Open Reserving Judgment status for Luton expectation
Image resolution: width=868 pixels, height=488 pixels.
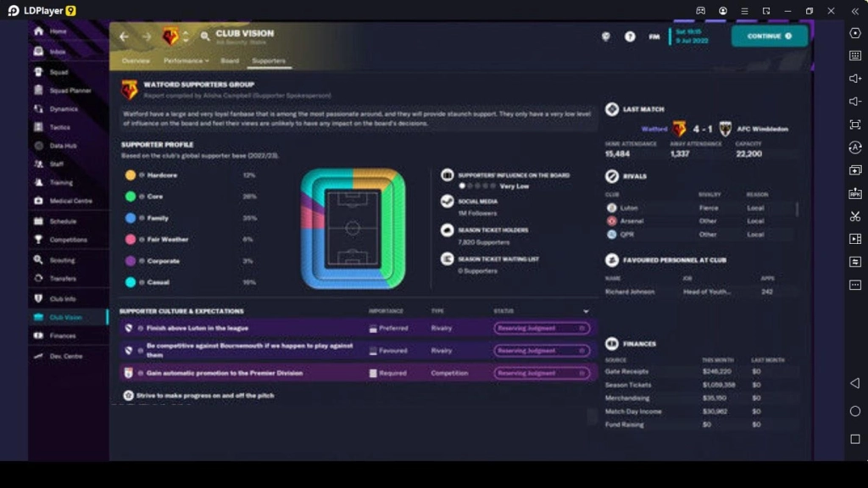[542, 328]
